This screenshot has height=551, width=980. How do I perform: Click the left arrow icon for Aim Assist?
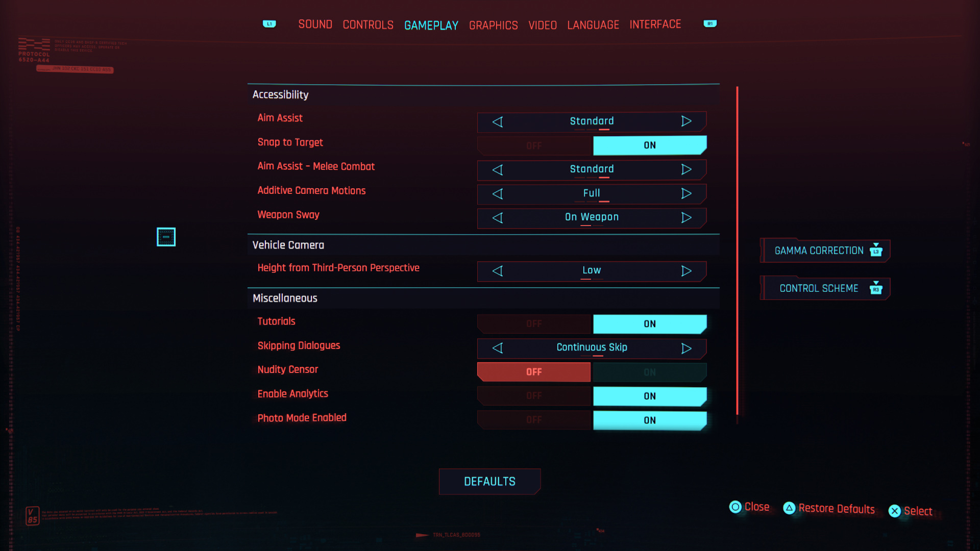coord(498,121)
